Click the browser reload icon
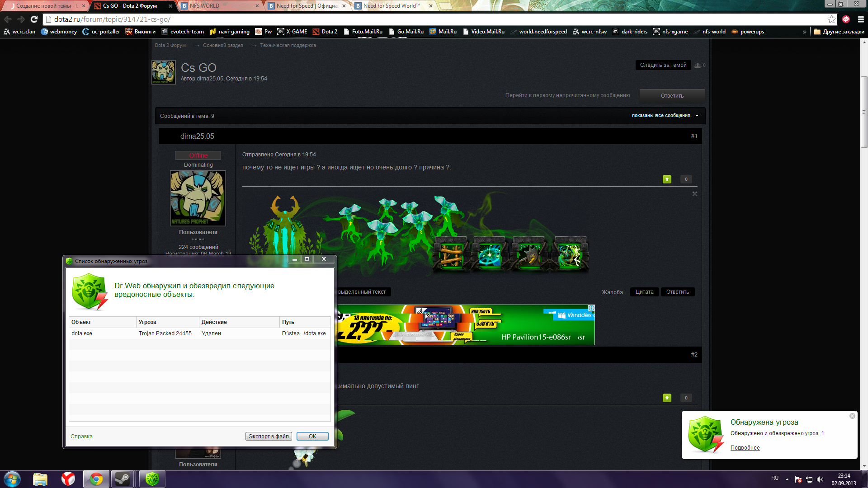The width and height of the screenshot is (868, 488). click(x=34, y=19)
